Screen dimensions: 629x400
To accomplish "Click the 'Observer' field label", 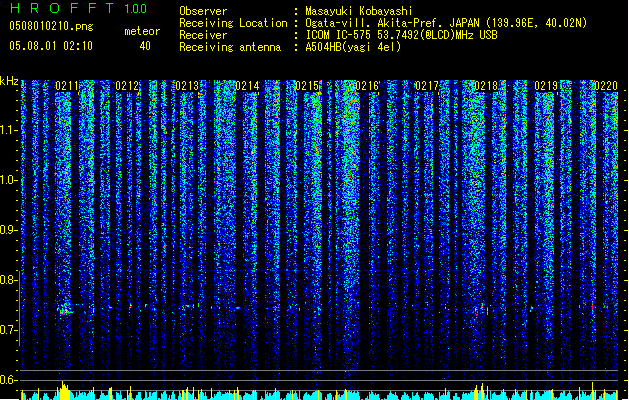I will point(203,11).
